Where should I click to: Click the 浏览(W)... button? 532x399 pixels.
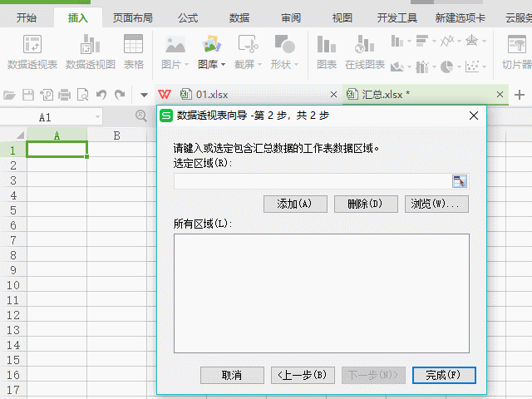coord(436,204)
